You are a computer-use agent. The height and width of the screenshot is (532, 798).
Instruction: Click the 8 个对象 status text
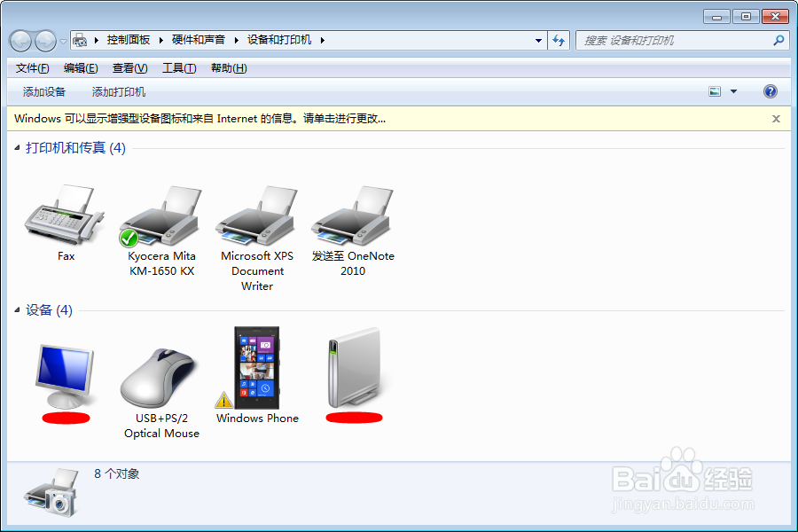click(116, 474)
